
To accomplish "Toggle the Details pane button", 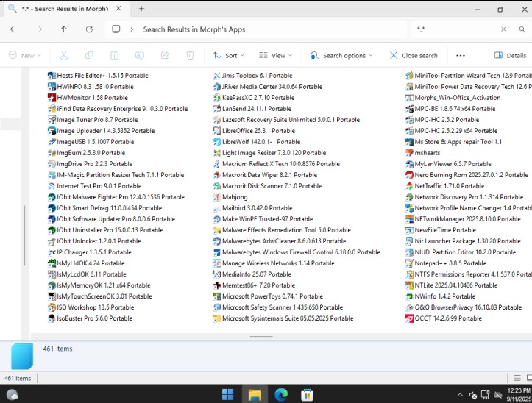I will [510, 55].
